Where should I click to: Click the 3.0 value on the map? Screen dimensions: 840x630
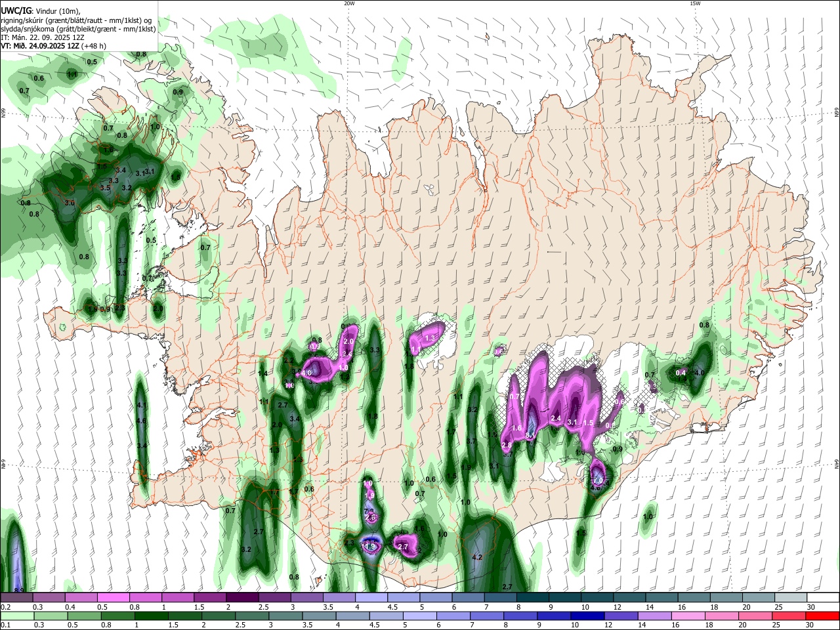pyautogui.click(x=70, y=203)
